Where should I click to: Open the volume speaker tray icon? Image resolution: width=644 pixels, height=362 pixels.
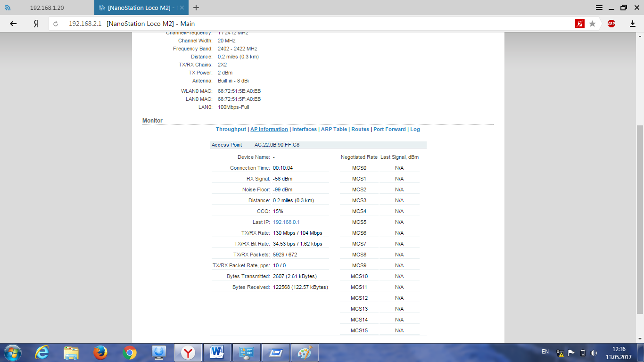594,353
